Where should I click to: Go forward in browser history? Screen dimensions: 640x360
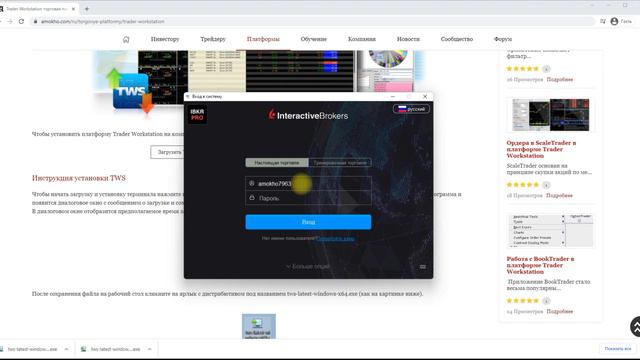[x=10, y=21]
